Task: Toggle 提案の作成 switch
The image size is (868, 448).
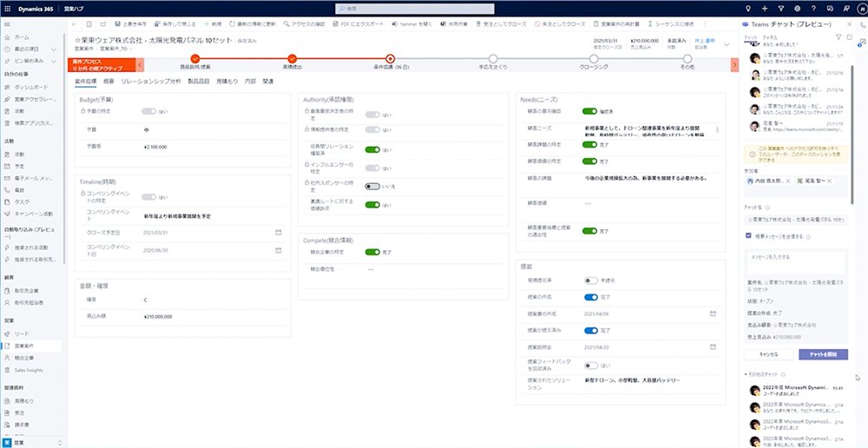Action: pyautogui.click(x=591, y=298)
